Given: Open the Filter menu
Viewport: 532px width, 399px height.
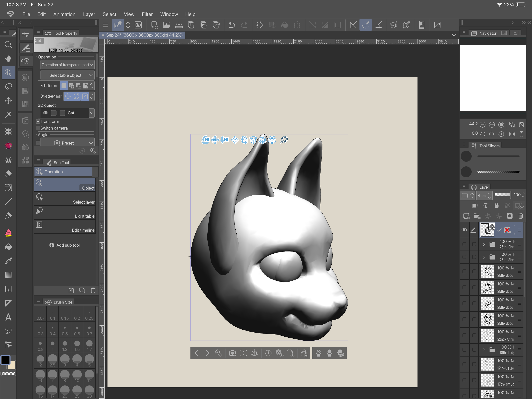Looking at the screenshot, I should point(147,14).
